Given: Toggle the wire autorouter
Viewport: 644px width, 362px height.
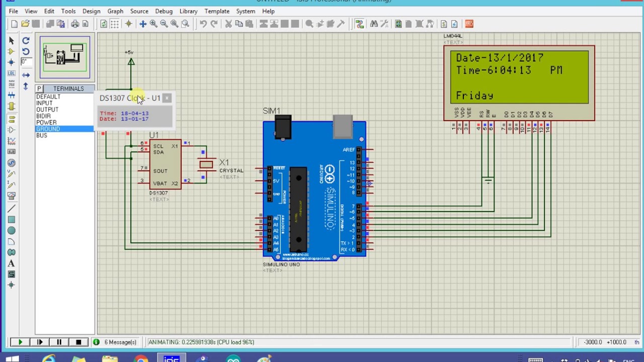Looking at the screenshot, I should pyautogui.click(x=359, y=24).
